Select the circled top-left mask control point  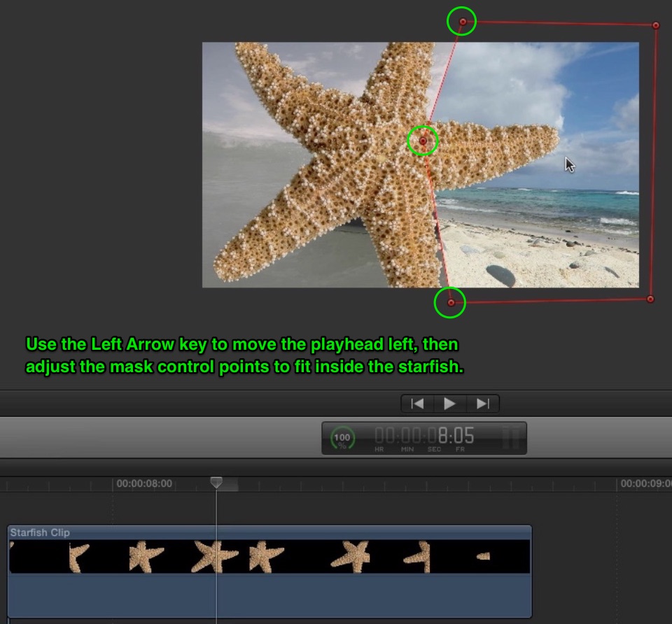tap(463, 22)
